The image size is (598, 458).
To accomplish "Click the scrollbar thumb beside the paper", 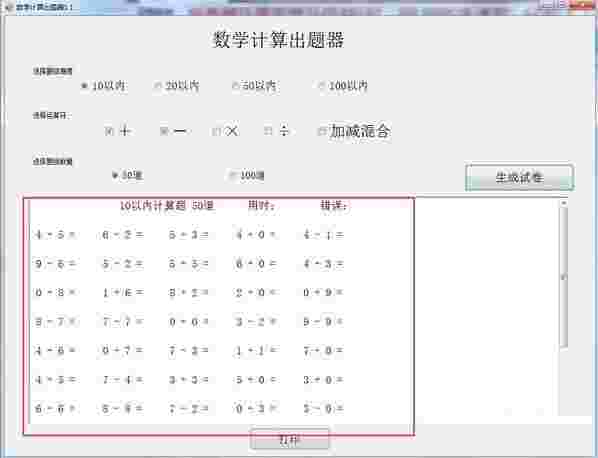I will 563,277.
